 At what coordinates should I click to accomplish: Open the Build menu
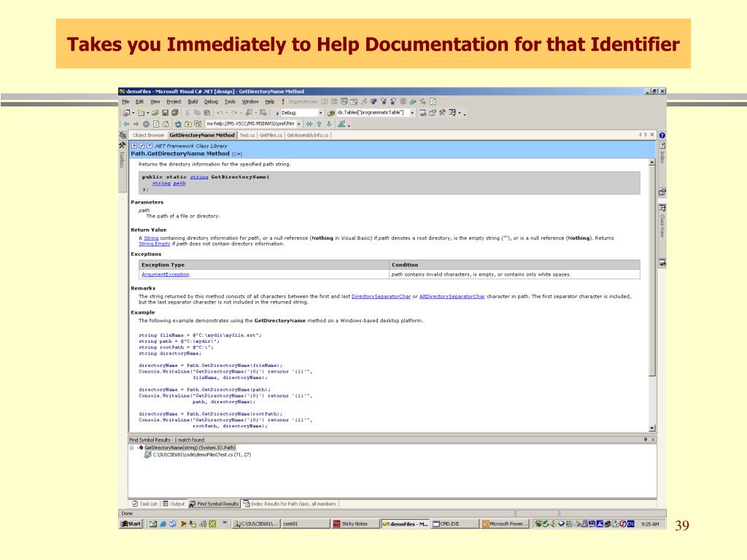click(x=193, y=101)
